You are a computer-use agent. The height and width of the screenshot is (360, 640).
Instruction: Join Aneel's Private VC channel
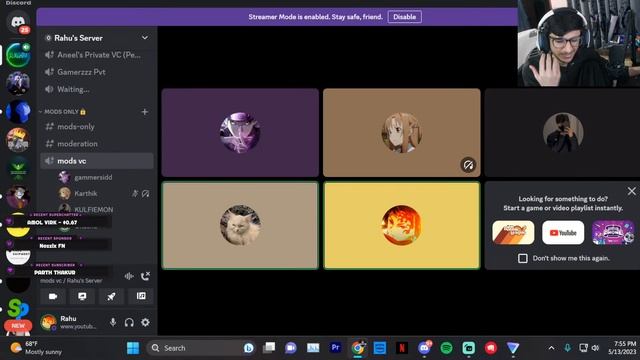coord(97,55)
